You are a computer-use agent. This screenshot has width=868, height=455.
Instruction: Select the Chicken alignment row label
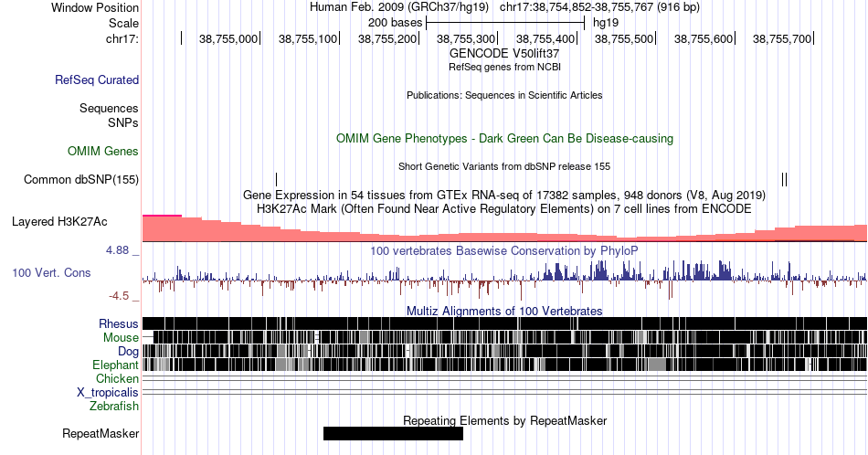(117, 378)
